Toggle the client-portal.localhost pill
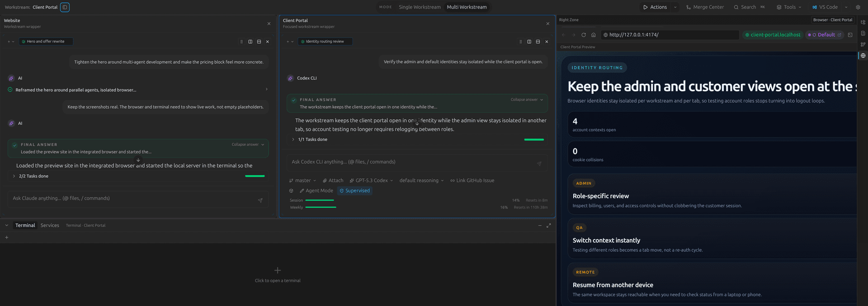The width and height of the screenshot is (868, 306). [x=773, y=35]
